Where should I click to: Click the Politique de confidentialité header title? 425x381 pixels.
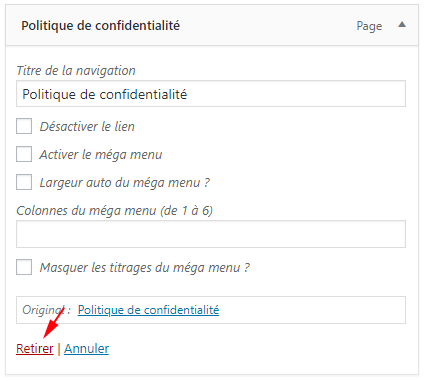(100, 26)
